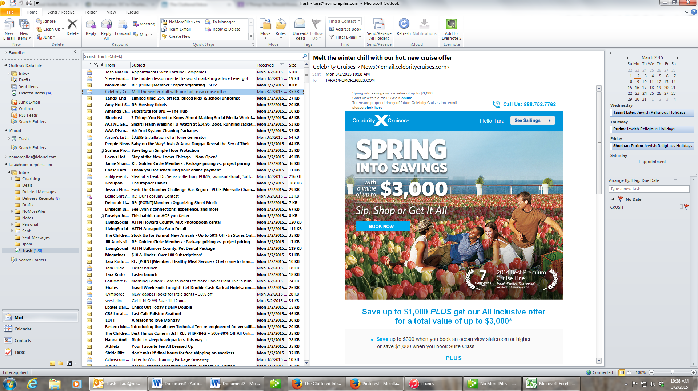Click the Tasks navigation button

pos(40,352)
